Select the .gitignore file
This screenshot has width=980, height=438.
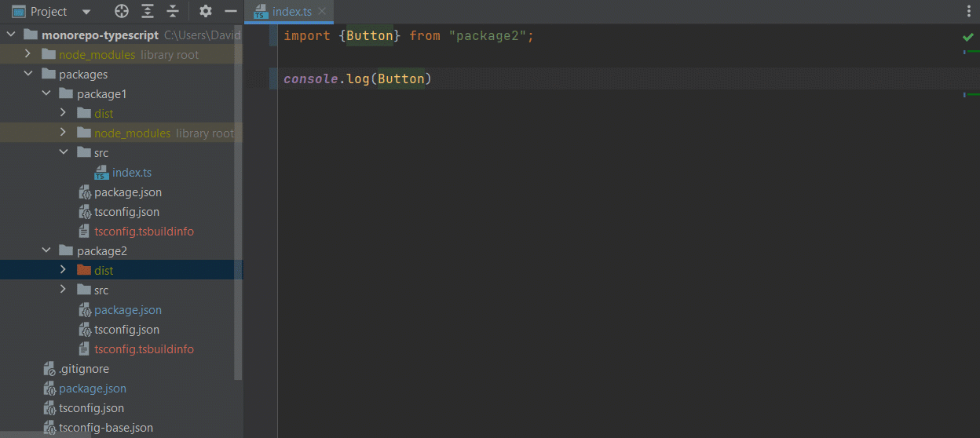point(84,369)
